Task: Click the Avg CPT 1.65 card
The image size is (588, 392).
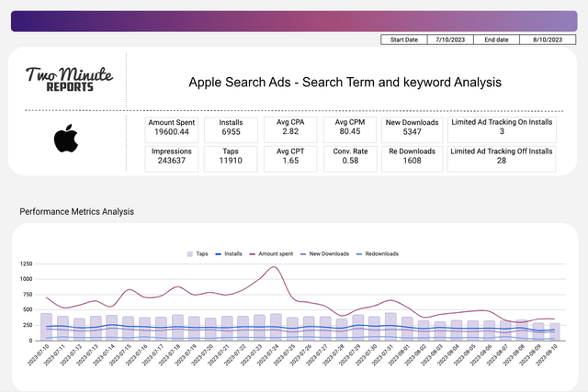Action: click(x=290, y=159)
